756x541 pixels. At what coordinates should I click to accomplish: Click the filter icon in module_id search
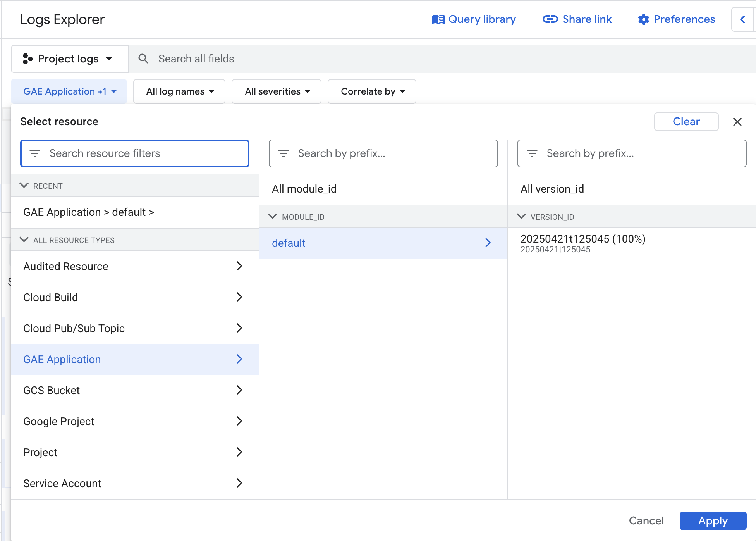[283, 153]
